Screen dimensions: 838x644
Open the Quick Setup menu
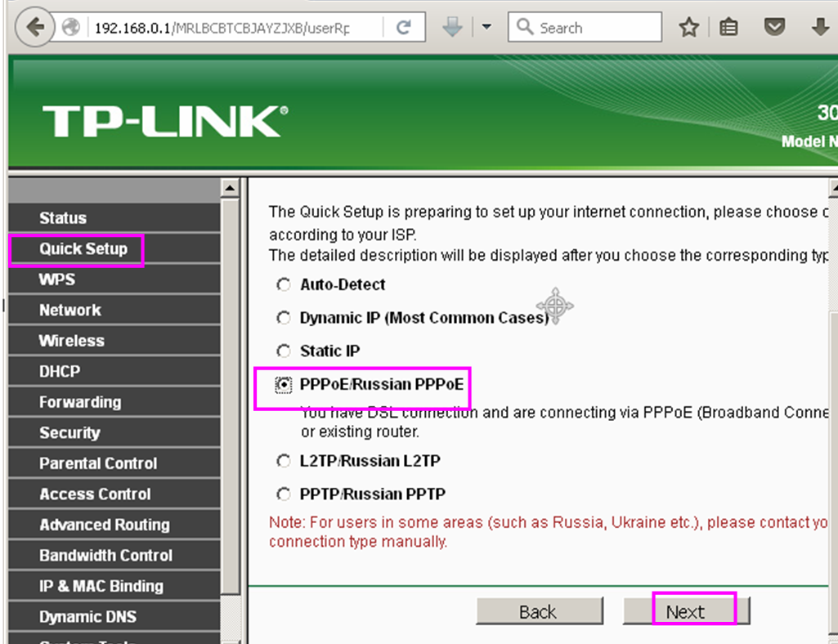click(x=114, y=248)
